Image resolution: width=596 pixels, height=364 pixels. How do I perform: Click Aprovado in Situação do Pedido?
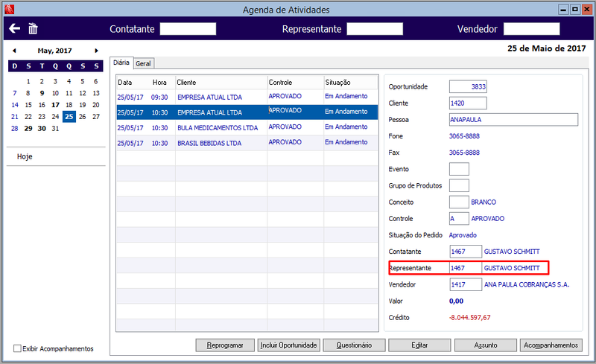click(463, 234)
